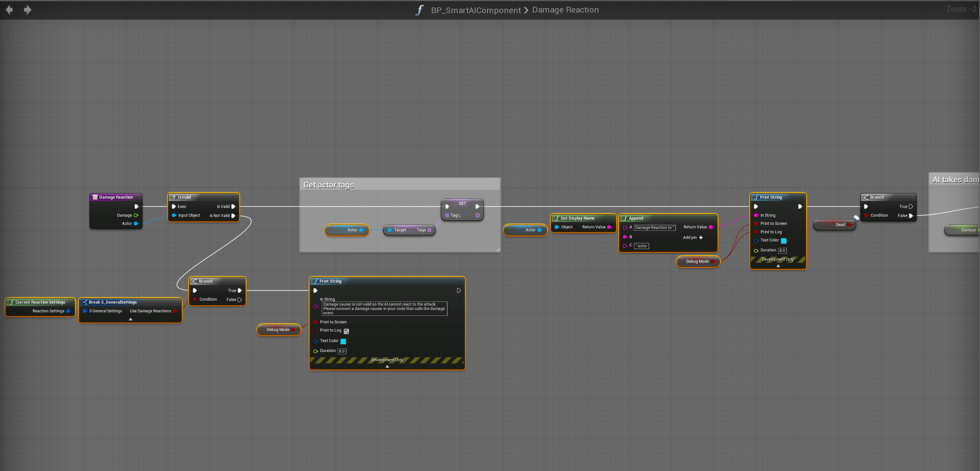Viewport: 980px width, 471px height.
Task: Click the Get Display Name function icon
Action: click(557, 218)
